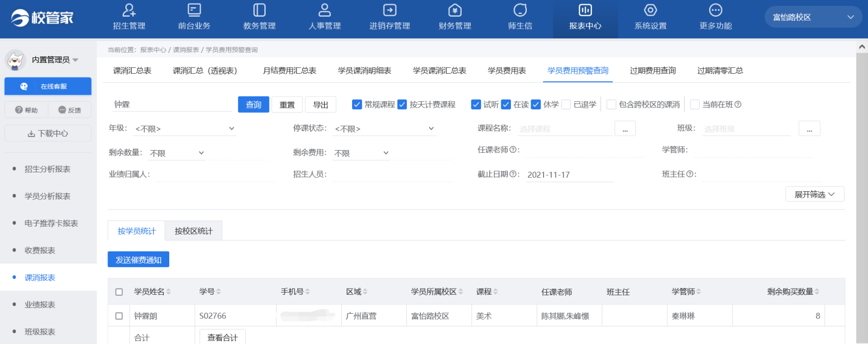Check 当前在班 checkbox
The height and width of the screenshot is (344, 868).
(695, 105)
